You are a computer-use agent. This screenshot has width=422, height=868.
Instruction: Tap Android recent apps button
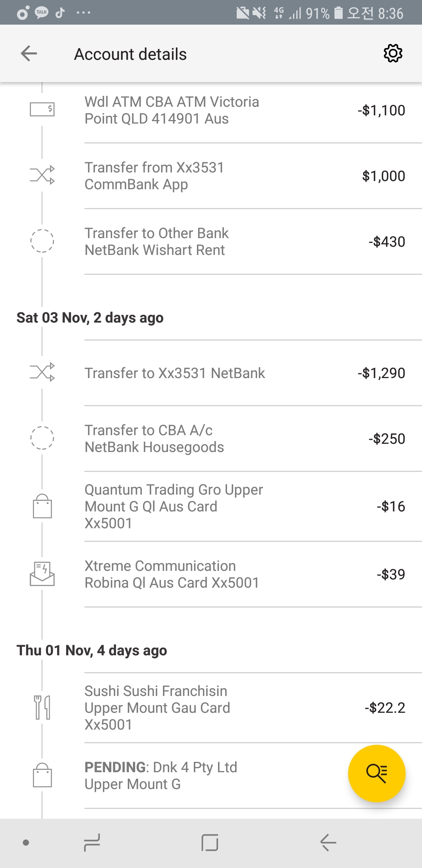tap(92, 843)
